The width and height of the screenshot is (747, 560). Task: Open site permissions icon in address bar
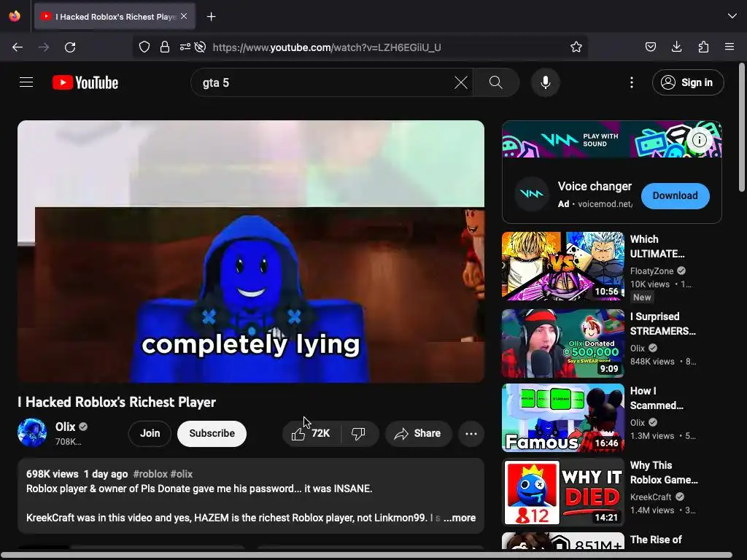coord(185,47)
